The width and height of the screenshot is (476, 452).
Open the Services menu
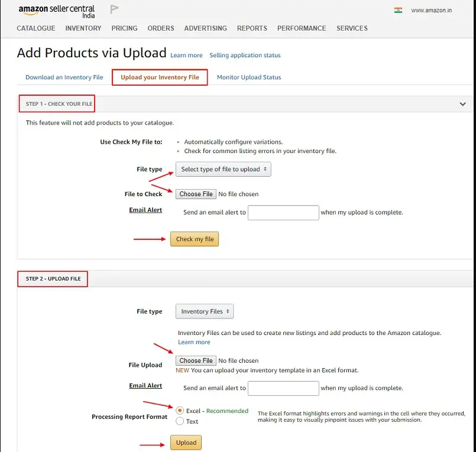coord(352,28)
